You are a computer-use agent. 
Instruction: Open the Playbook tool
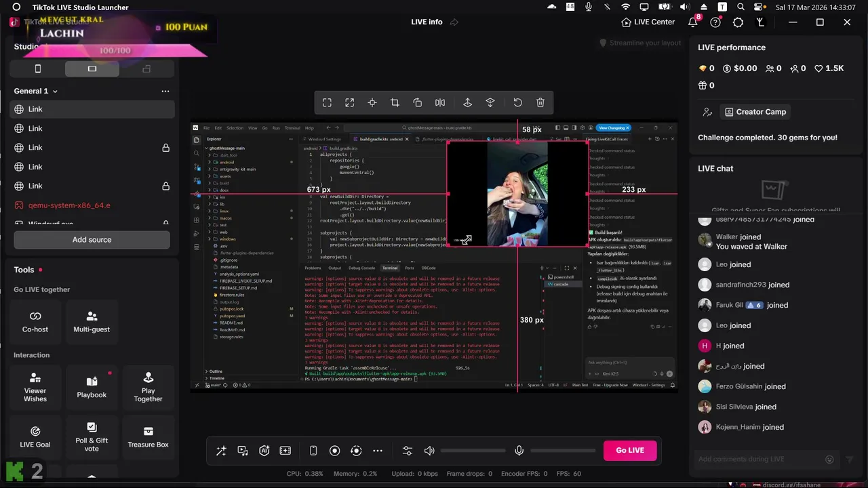[92, 387]
